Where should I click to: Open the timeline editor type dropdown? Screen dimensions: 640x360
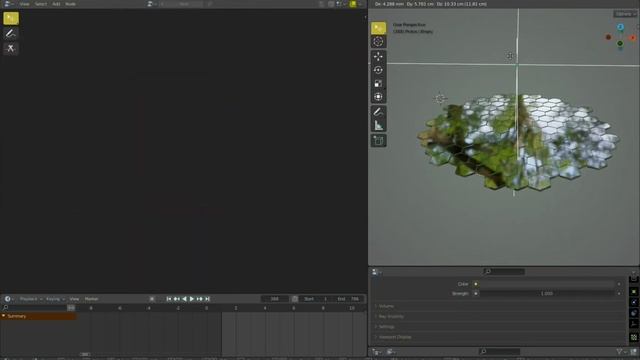(9, 299)
